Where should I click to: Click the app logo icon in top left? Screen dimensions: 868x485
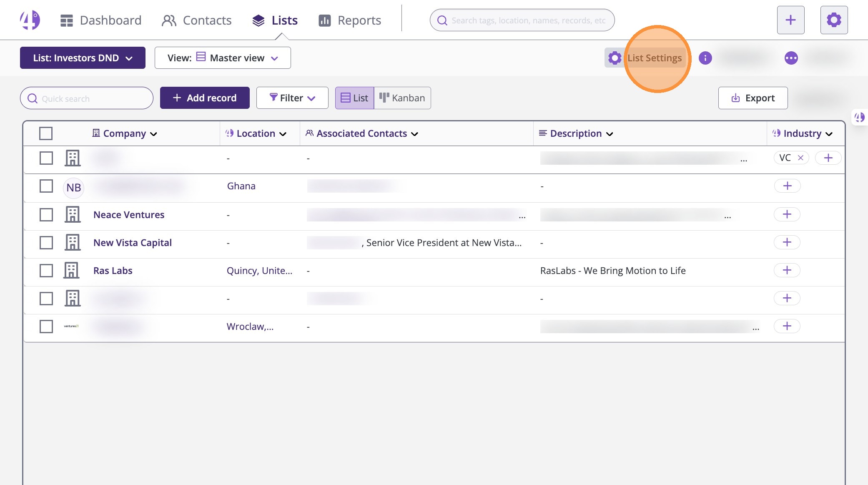(x=30, y=20)
